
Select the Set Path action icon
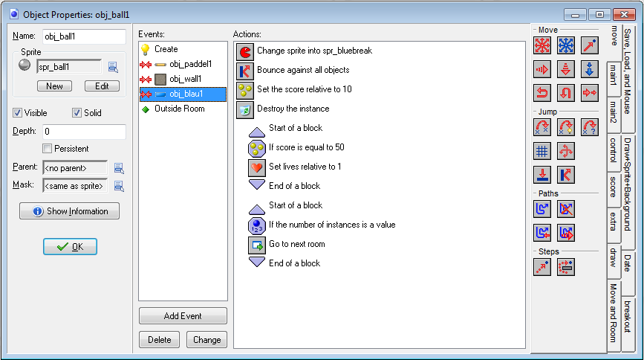(543, 209)
